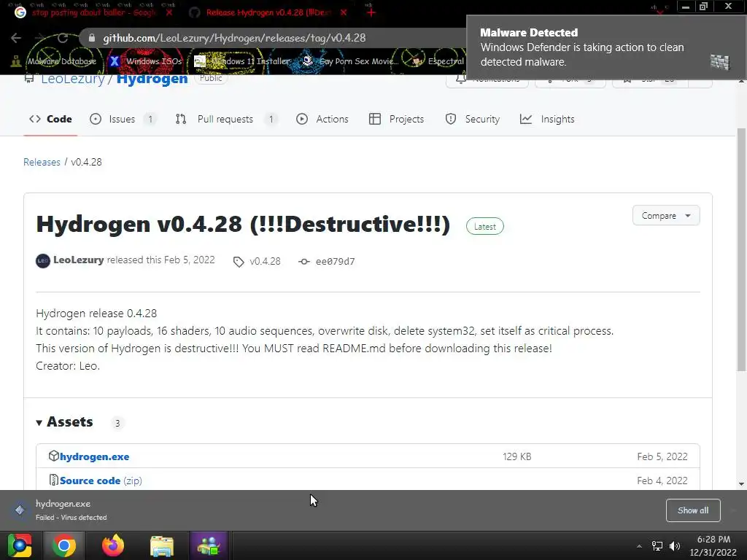Click the Insights graph icon

tap(526, 119)
